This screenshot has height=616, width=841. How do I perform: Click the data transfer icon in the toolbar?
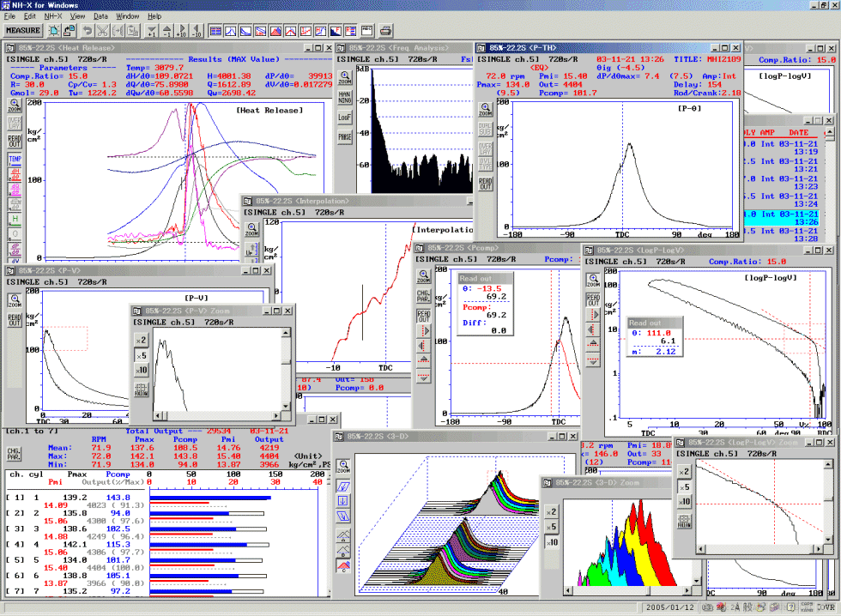tap(70, 31)
